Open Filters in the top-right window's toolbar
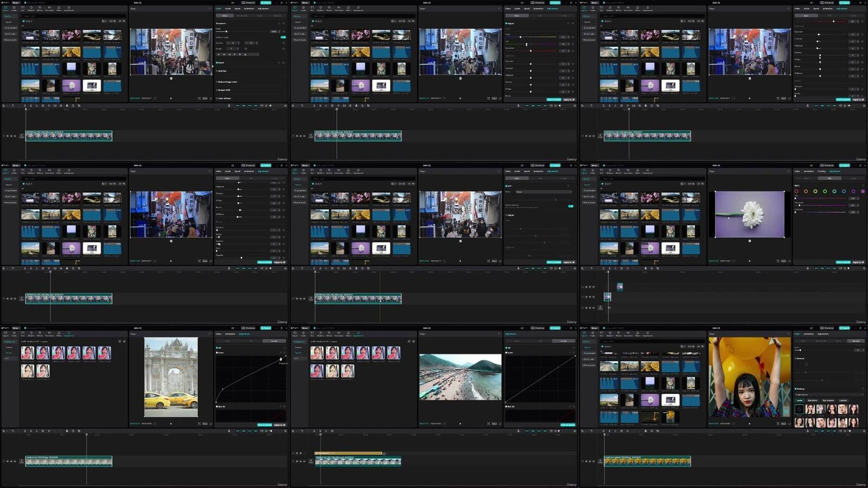This screenshot has height=488, width=868. tap(637, 9)
